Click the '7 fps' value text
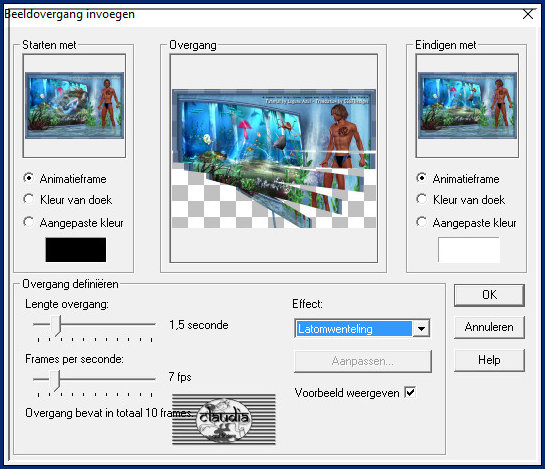The width and height of the screenshot is (545, 469). click(x=180, y=377)
